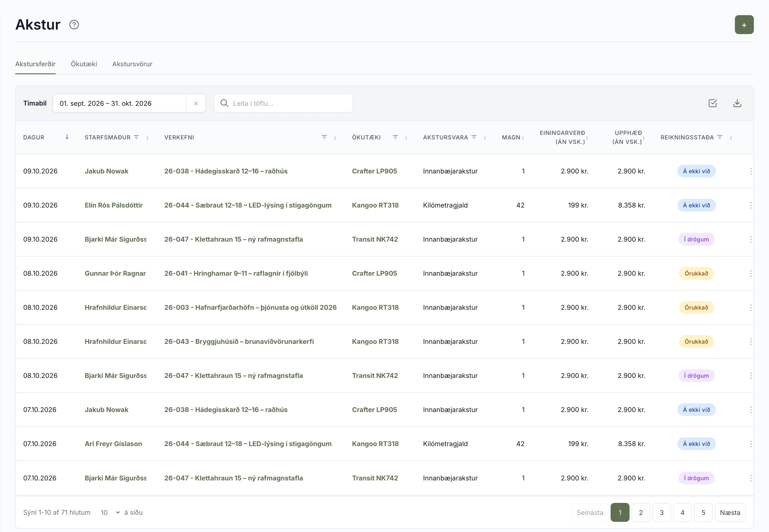Open the rows-per-page dropdown showing 10
This screenshot has height=532, width=769.
(x=110, y=512)
